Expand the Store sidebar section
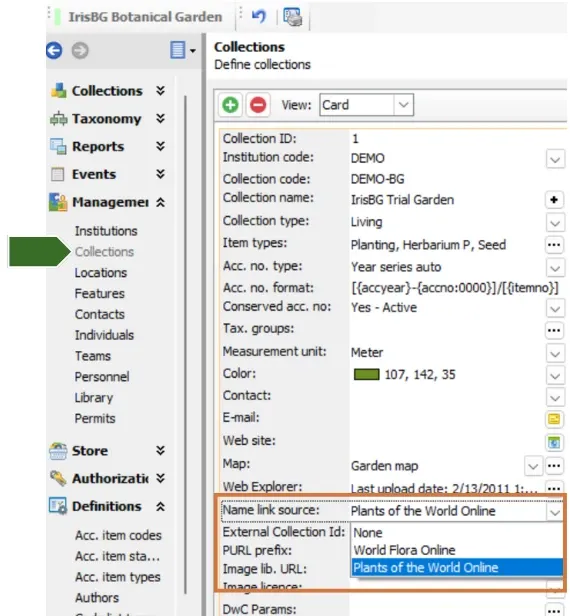Screen dimensions: 570x616 [160, 450]
